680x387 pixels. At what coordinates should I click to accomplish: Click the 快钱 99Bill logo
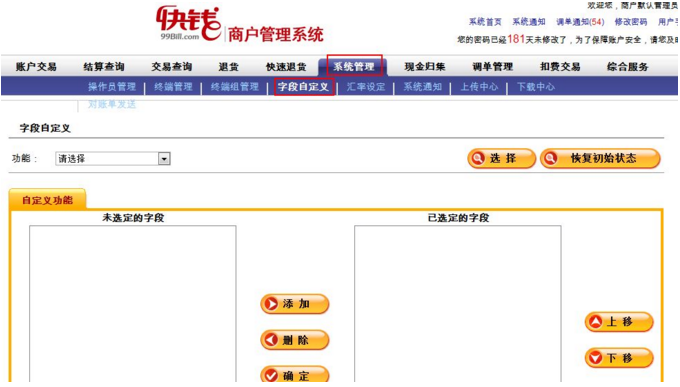[189, 23]
